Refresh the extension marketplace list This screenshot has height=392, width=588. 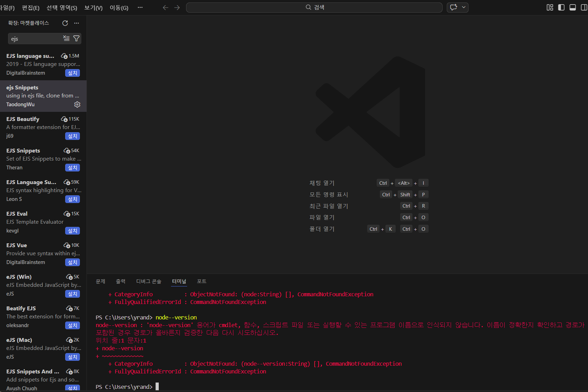[65, 23]
